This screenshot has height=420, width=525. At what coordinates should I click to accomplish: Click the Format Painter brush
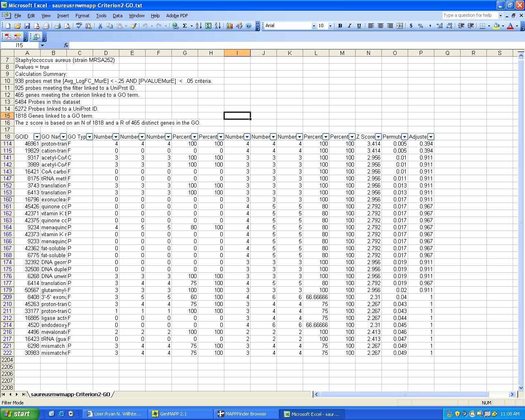coord(133,26)
